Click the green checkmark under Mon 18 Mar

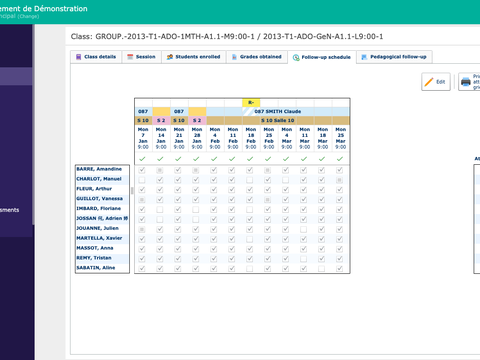click(x=323, y=159)
